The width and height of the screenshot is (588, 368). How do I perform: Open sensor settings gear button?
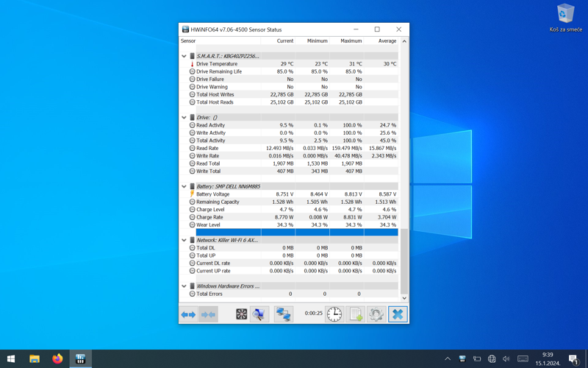pyautogui.click(x=376, y=314)
